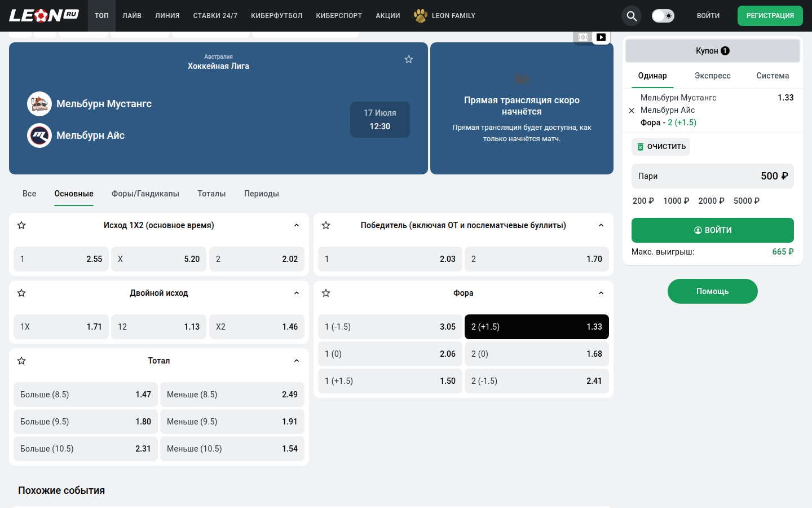Toggle the dark/light theme switch
Image resolution: width=812 pixels, height=508 pixels.
(663, 16)
